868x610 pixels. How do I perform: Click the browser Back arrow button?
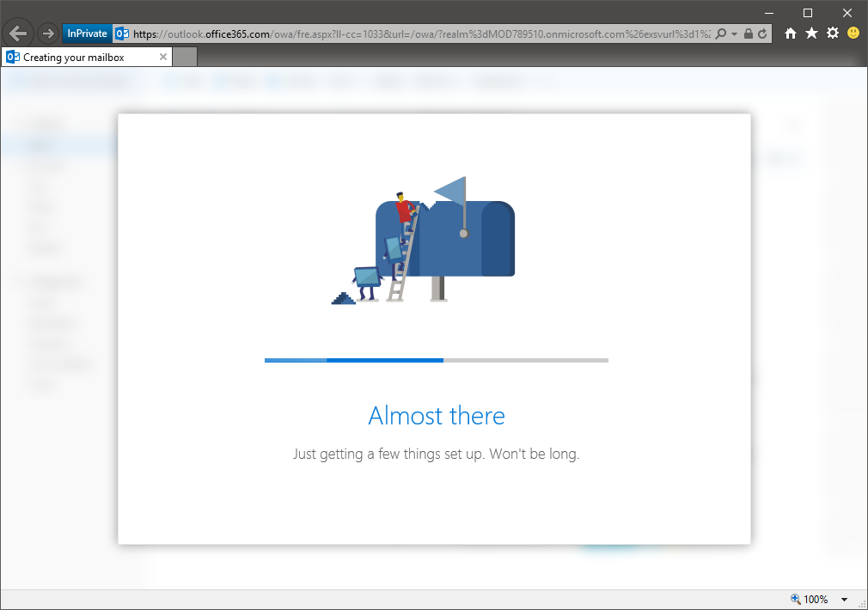point(18,34)
